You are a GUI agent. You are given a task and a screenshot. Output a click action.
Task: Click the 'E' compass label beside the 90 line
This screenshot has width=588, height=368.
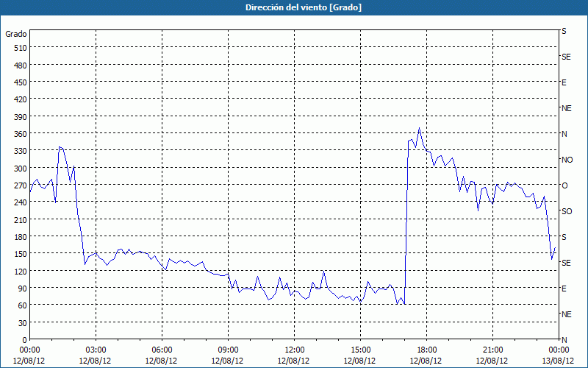point(564,289)
